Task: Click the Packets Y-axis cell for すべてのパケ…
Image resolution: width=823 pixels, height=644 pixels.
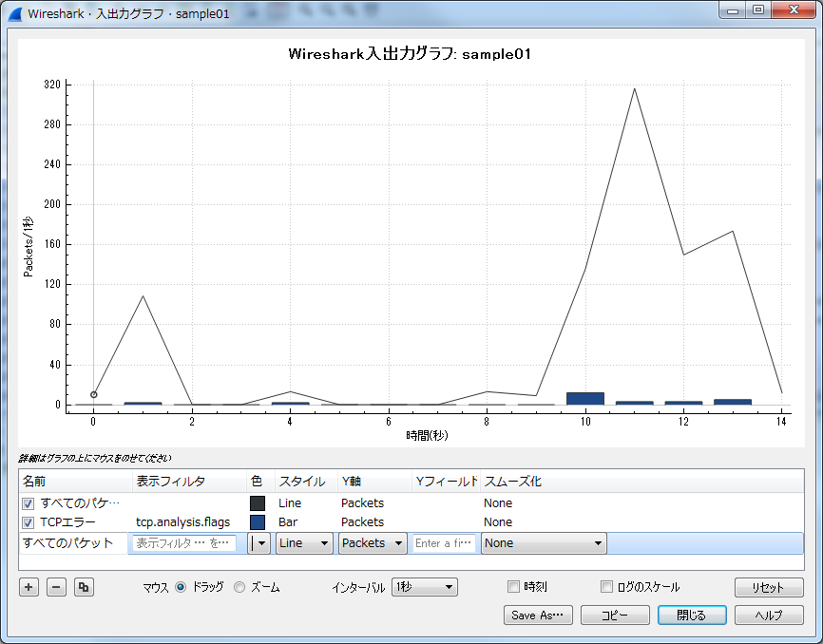Action: click(x=362, y=503)
